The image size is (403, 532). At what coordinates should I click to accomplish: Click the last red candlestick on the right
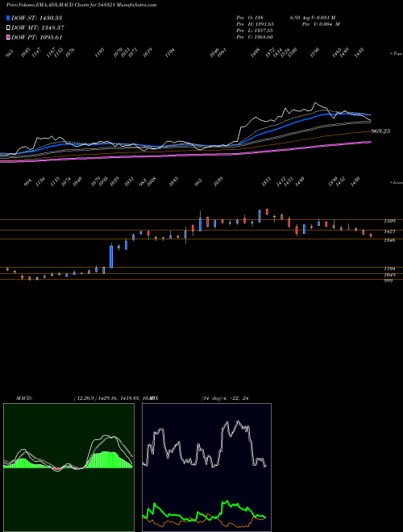point(371,235)
